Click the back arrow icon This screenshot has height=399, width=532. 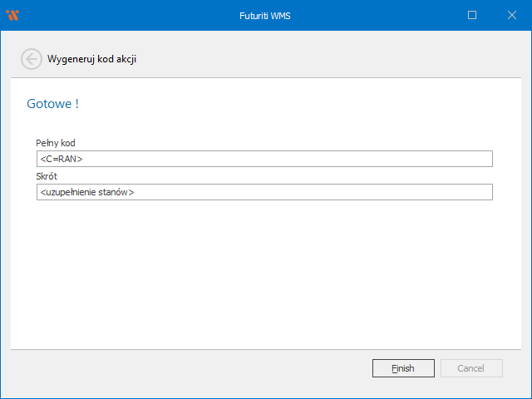pos(32,59)
